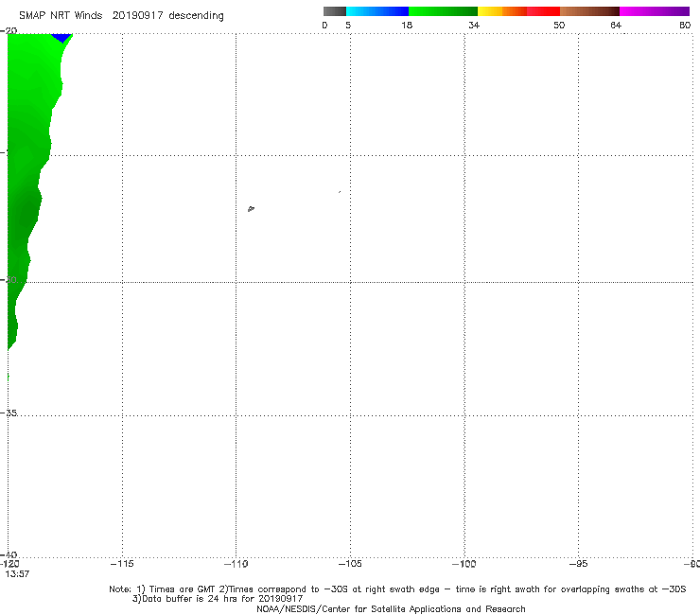Click the yellow-orange segment of the color bar
700x615 pixels.
point(502,11)
